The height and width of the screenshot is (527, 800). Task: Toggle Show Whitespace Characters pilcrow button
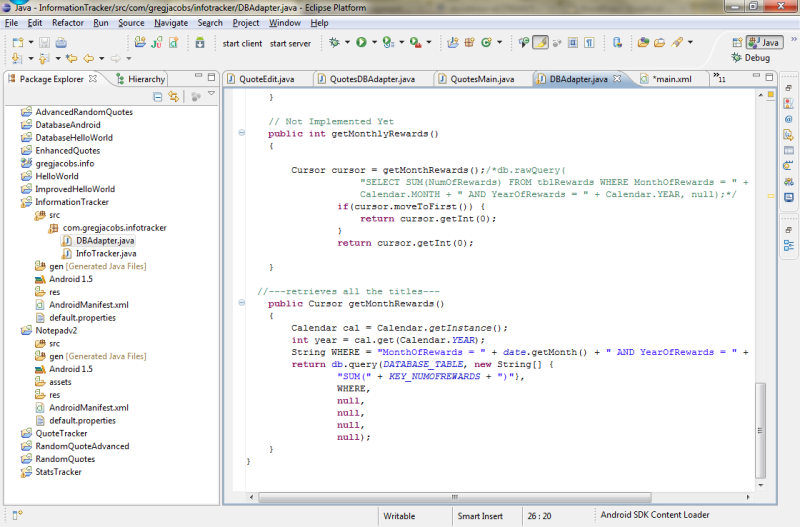click(590, 43)
